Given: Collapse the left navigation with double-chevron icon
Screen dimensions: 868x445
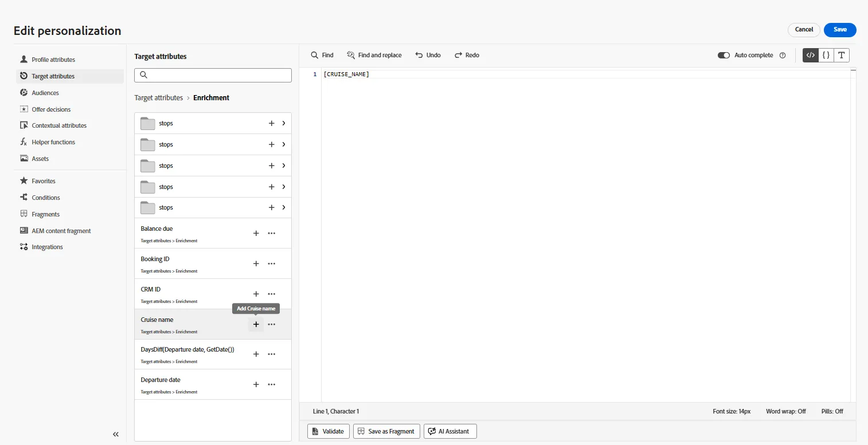Looking at the screenshot, I should point(116,434).
